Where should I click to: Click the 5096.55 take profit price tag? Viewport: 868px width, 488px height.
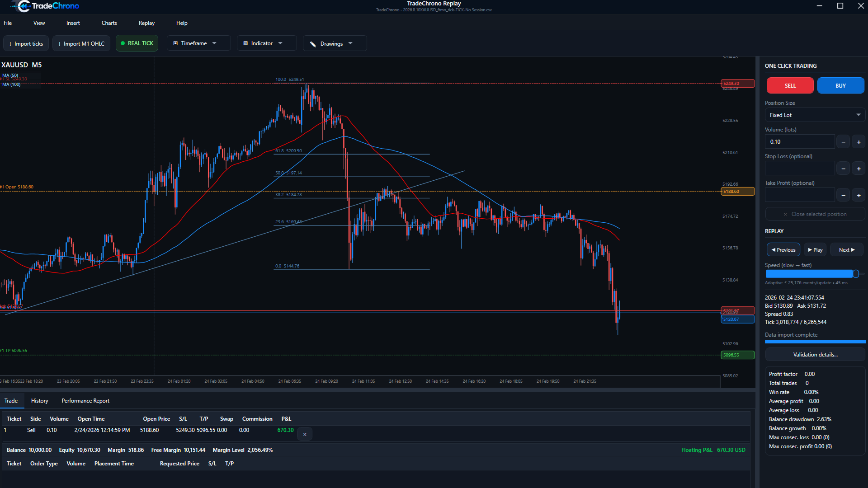pyautogui.click(x=737, y=355)
